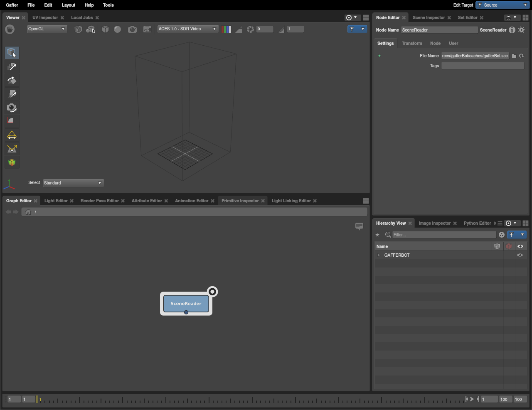Image resolution: width=532 pixels, height=410 pixels.
Task: Open the scene expansion cube menu
Action: point(78,29)
